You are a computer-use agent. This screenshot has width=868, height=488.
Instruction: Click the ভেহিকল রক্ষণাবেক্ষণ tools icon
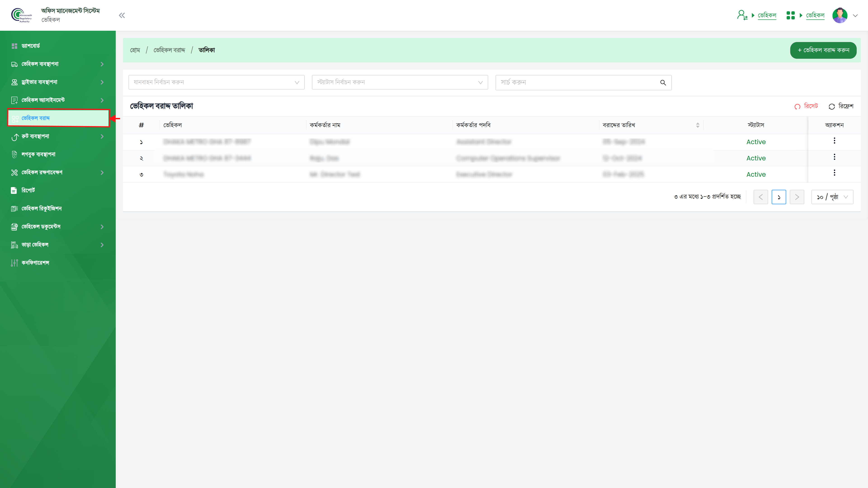click(14, 173)
